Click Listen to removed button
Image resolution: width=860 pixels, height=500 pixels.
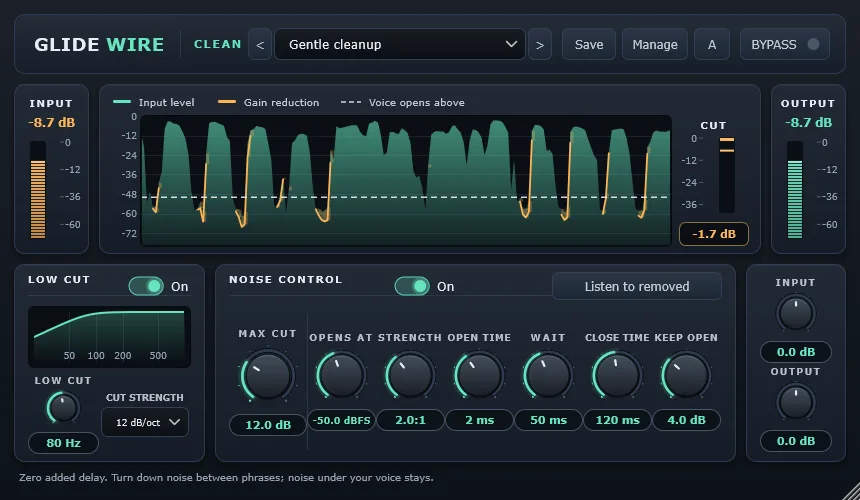(637, 286)
